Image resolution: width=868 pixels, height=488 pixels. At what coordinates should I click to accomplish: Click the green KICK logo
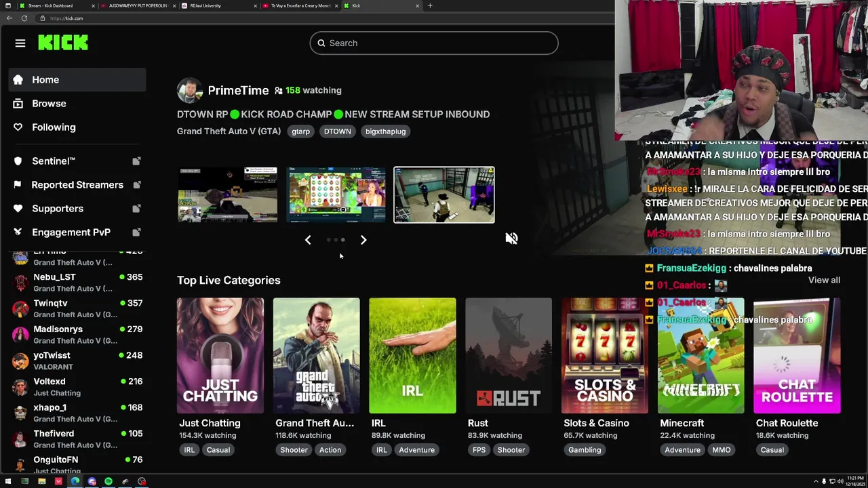[x=63, y=43]
